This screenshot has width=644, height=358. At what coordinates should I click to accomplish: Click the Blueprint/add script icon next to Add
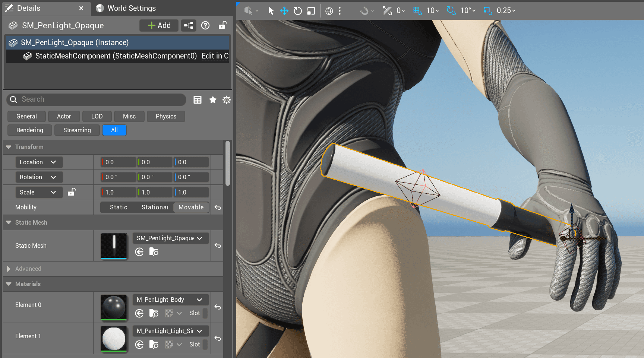(x=189, y=25)
